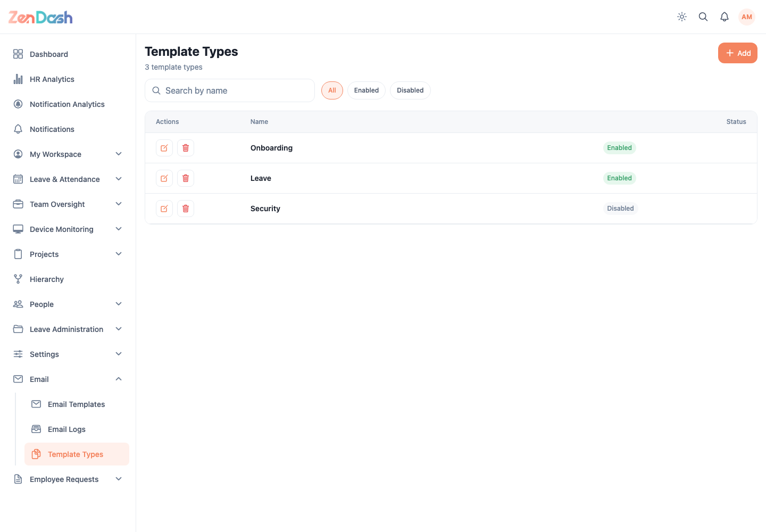This screenshot has width=766, height=532.
Task: Click the Security name cell
Action: (265, 209)
